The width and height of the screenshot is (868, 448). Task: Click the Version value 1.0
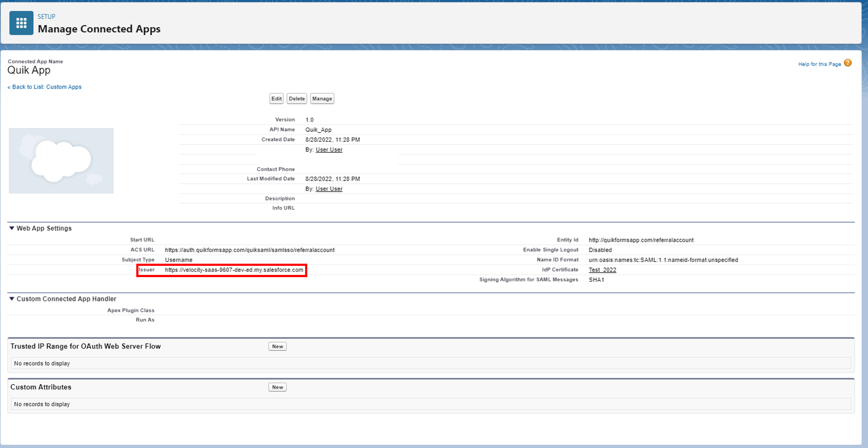click(x=309, y=120)
